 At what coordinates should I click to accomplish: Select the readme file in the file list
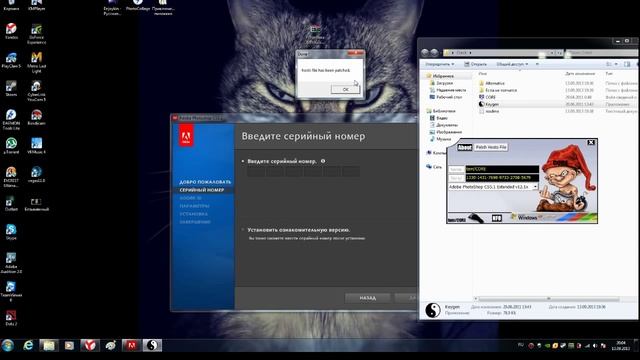(492, 111)
